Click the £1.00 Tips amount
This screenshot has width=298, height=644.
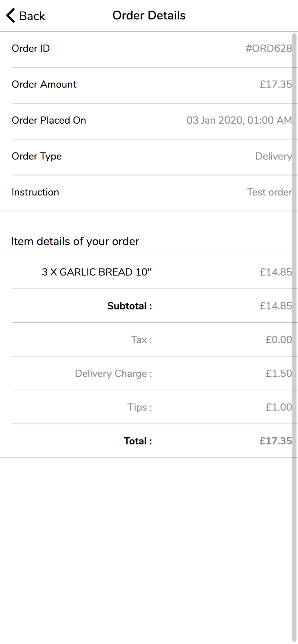pos(279,407)
